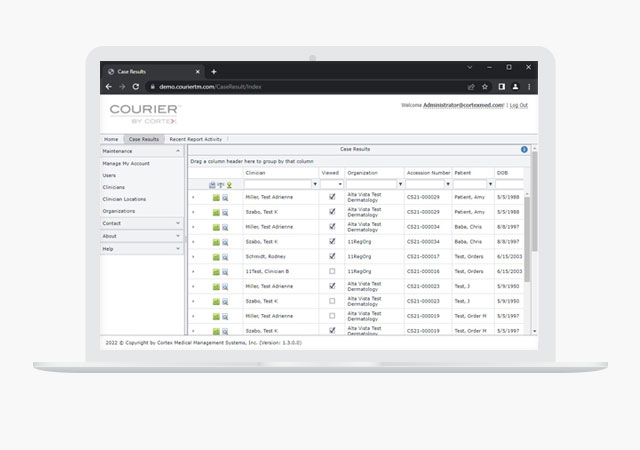Check Viewed for Miller CS21-000019 row
Image resolution: width=640 pixels, height=450 pixels.
click(332, 316)
